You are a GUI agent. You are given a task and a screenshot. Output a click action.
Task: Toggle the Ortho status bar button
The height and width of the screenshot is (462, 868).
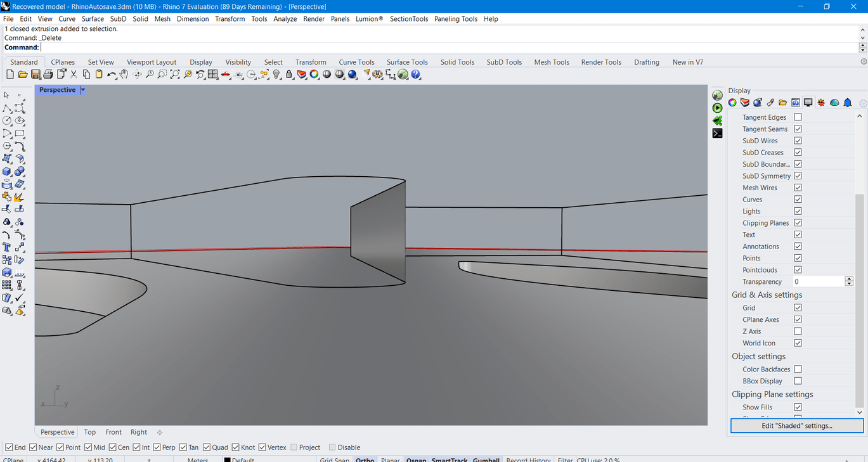tap(365, 459)
